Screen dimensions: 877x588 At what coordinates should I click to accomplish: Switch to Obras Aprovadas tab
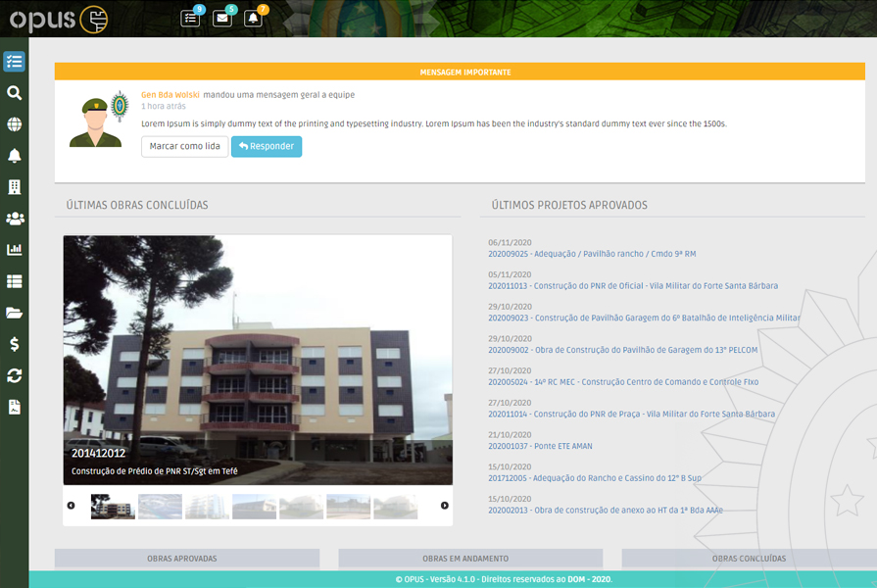point(187,559)
